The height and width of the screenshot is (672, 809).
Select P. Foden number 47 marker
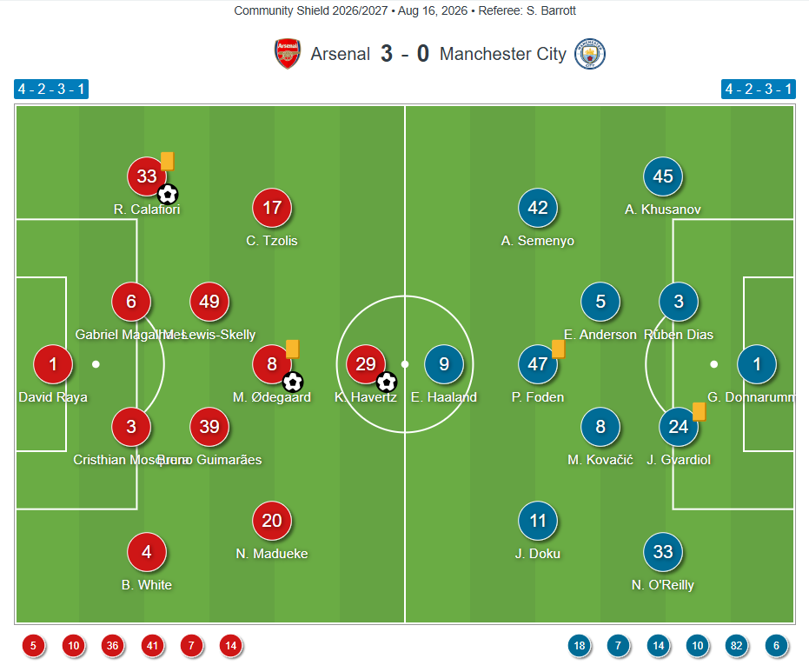tap(538, 364)
